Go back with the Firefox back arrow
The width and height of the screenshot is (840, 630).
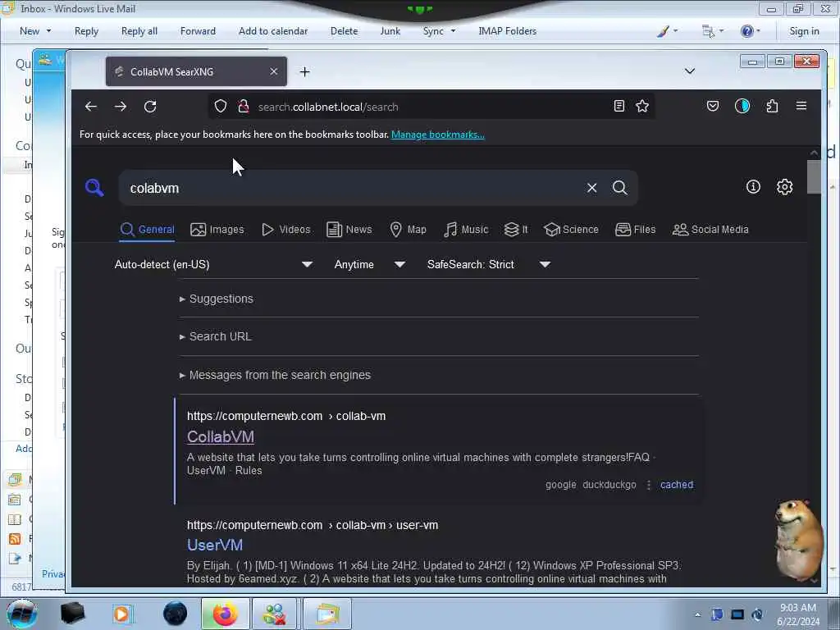point(90,107)
